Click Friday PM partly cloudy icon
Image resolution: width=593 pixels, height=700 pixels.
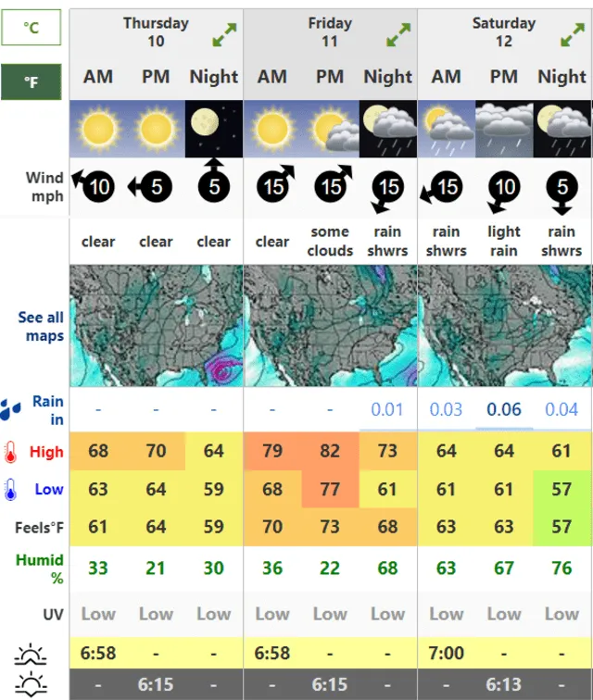330,129
